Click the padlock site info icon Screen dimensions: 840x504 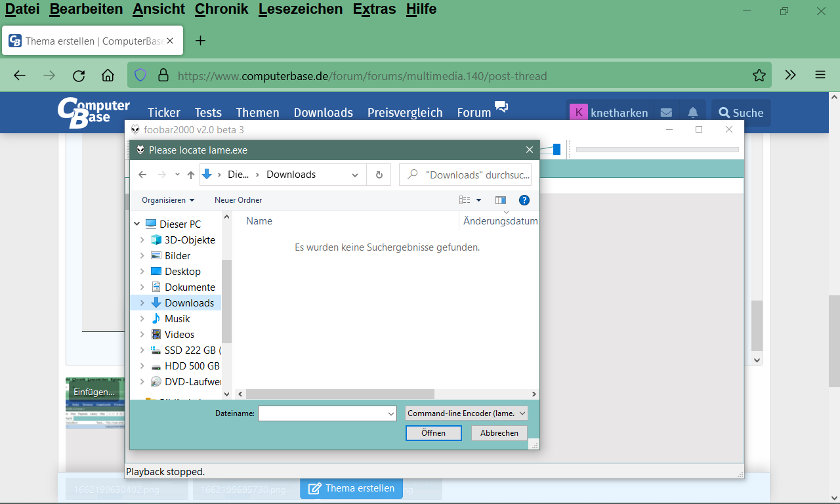tap(163, 75)
